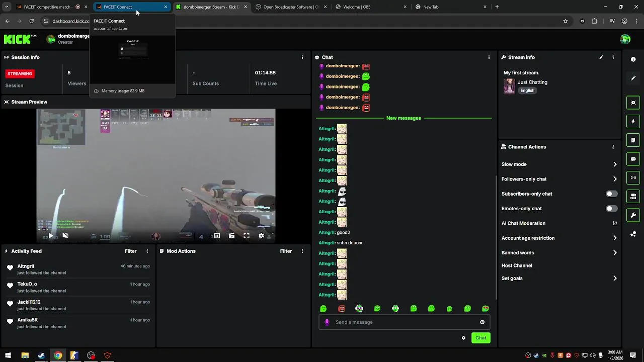Send message with Chat button
644x362 pixels.
pyautogui.click(x=480, y=338)
